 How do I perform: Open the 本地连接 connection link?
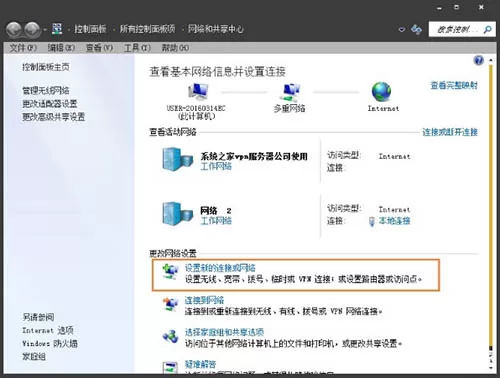point(394,221)
